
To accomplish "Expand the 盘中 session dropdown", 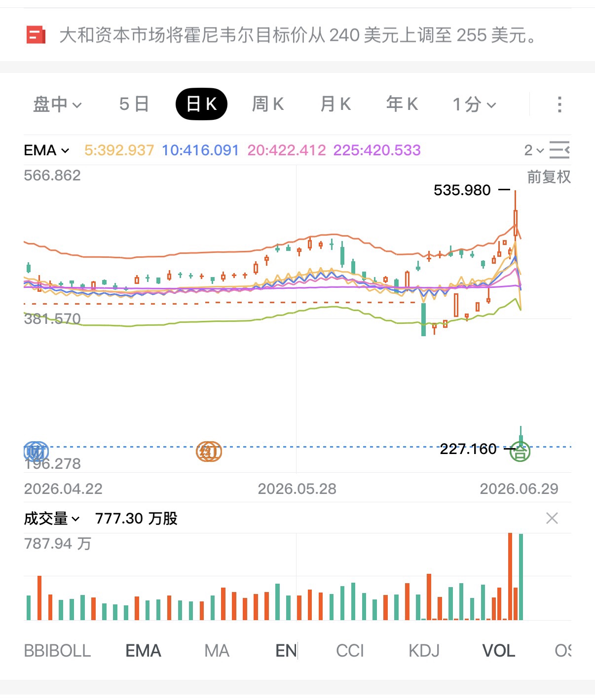I will 57,105.
